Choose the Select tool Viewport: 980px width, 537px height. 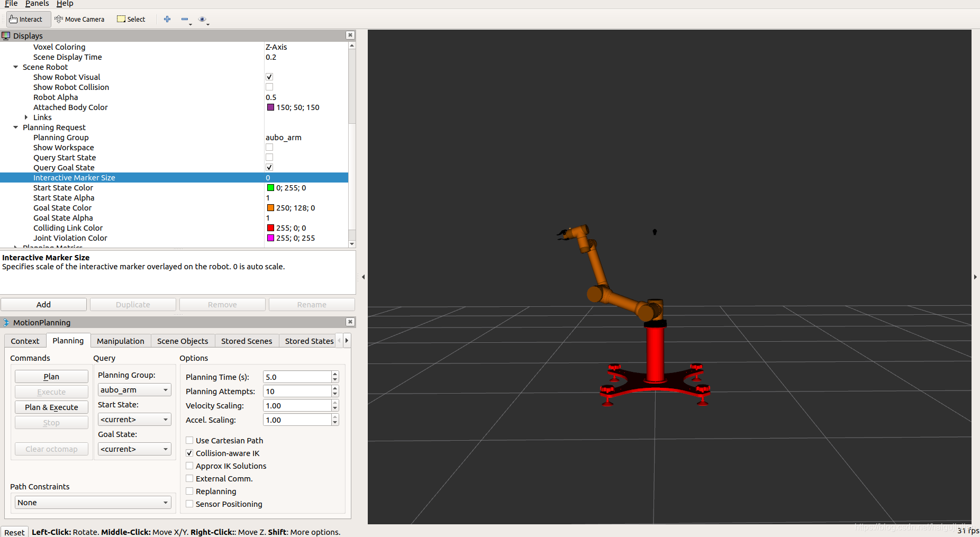(x=131, y=20)
